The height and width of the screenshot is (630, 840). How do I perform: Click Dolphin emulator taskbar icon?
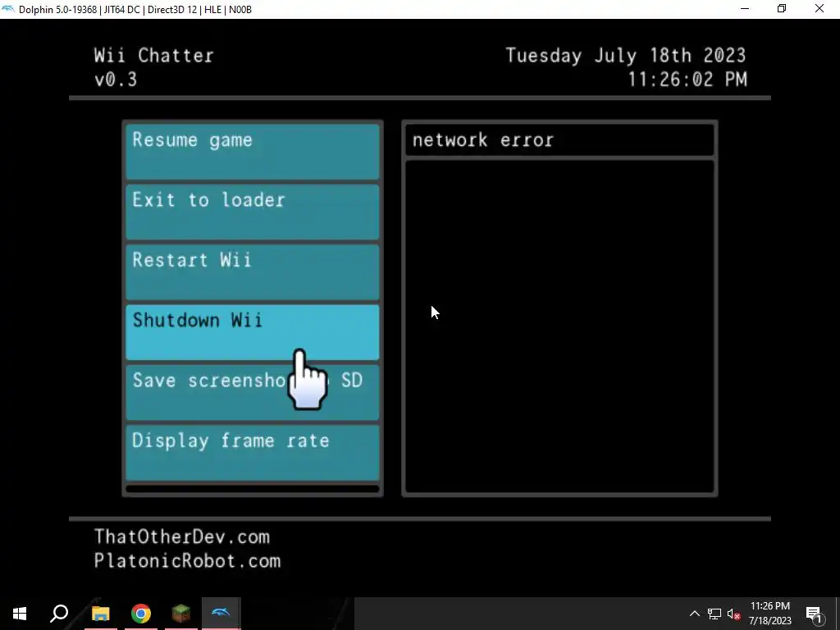[x=221, y=614]
